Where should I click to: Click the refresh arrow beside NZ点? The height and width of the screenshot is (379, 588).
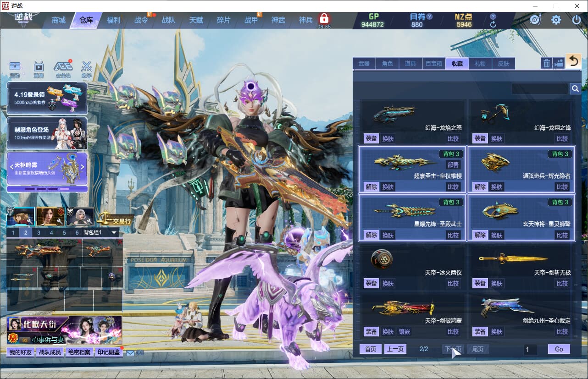point(493,24)
